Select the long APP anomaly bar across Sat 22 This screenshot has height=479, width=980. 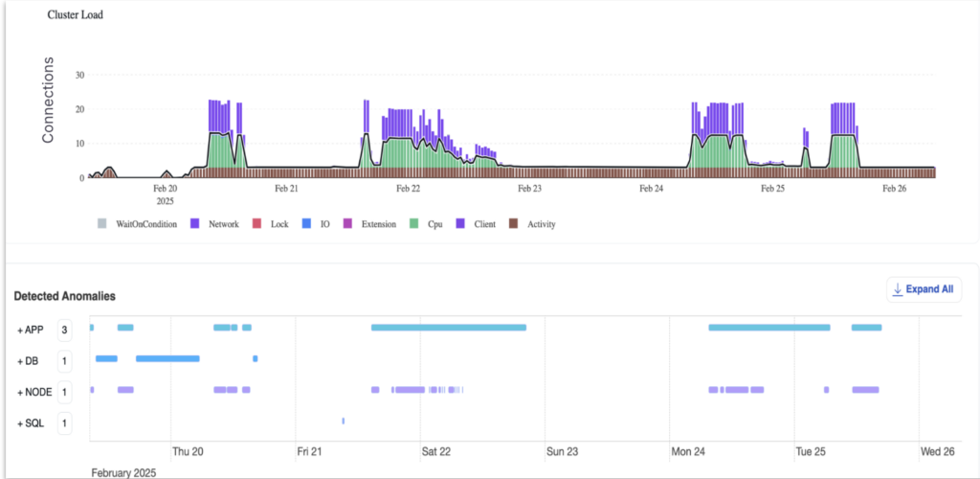point(449,328)
